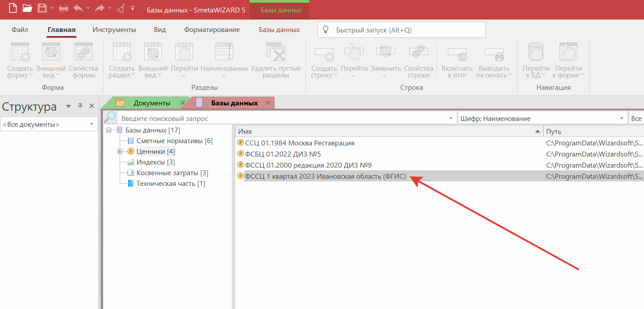Image resolution: width=644 pixels, height=309 pixels.
Task: Close the Документы tab
Action: click(x=182, y=103)
